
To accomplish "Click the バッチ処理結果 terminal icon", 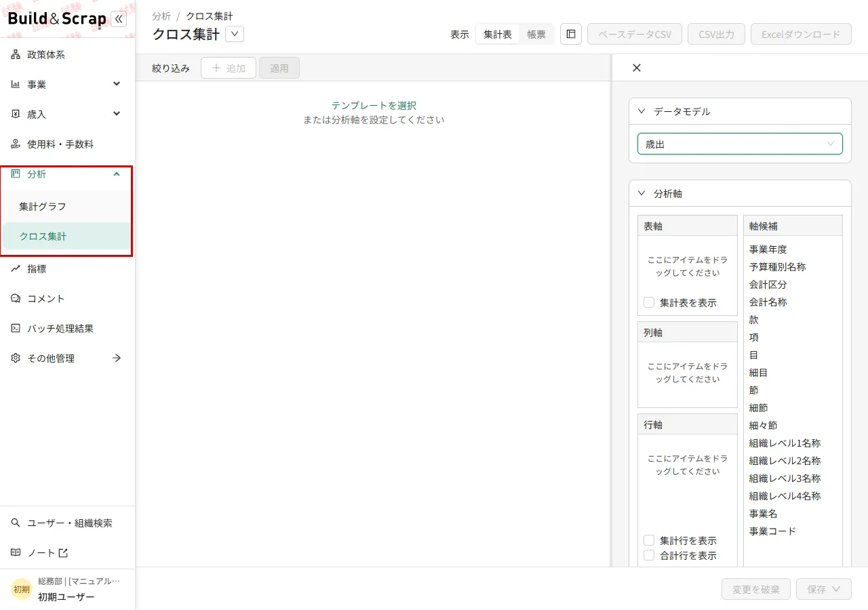I will [x=16, y=329].
